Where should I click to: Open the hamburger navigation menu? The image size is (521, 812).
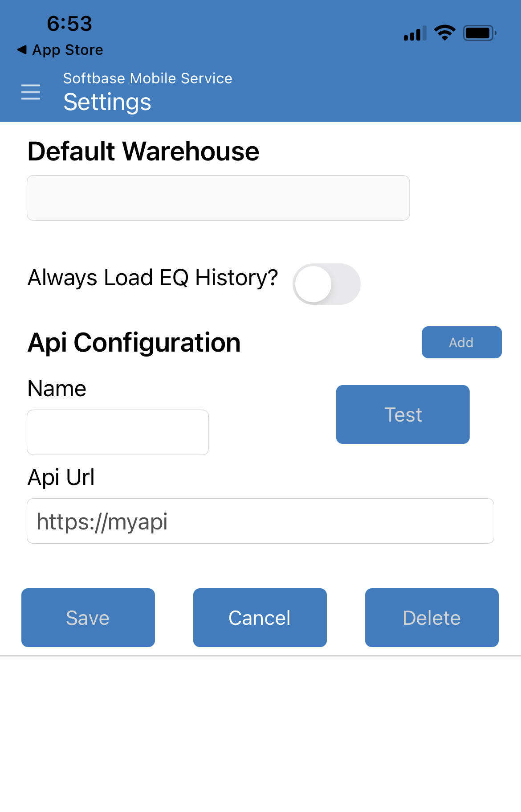pos(31,92)
